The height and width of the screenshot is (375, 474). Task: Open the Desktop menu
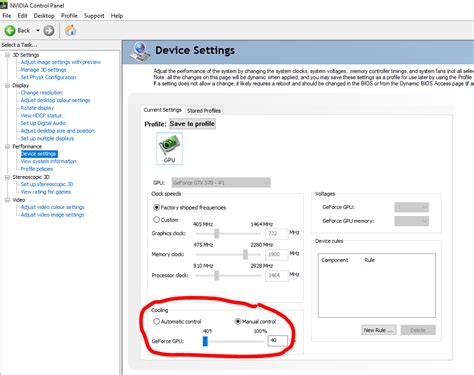(x=44, y=16)
